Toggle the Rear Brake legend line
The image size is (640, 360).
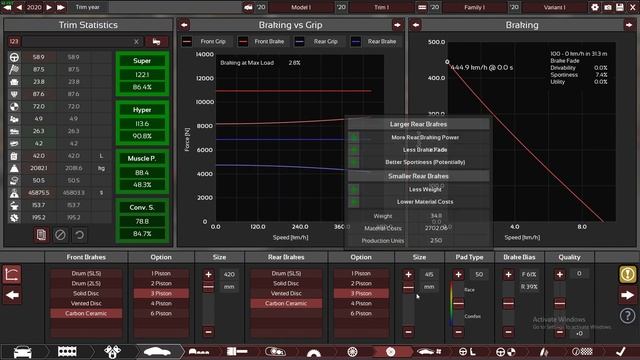[x=356, y=41]
